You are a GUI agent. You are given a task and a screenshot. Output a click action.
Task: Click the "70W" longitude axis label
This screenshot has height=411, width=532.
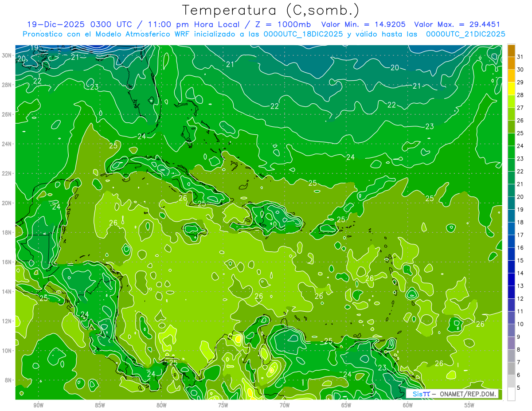285,405
